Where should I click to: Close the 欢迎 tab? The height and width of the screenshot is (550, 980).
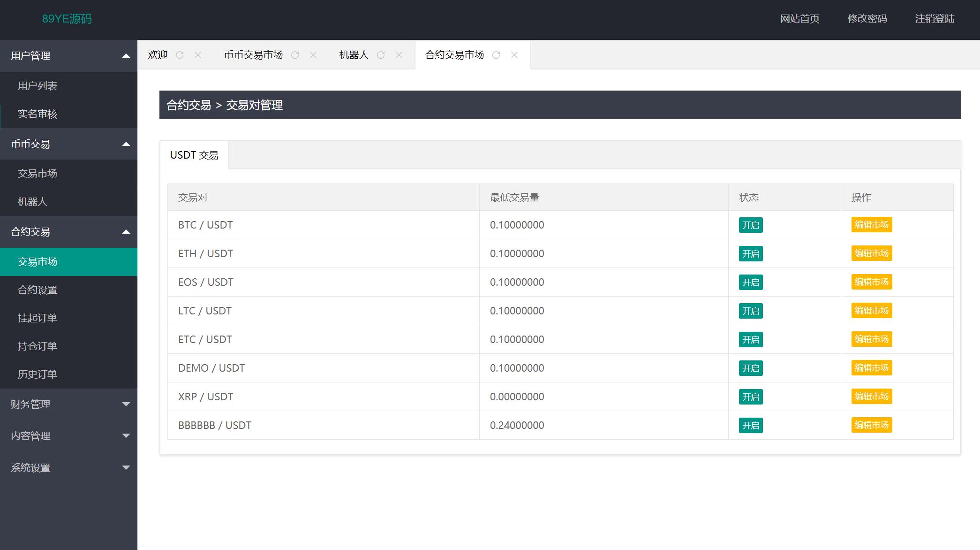[198, 55]
